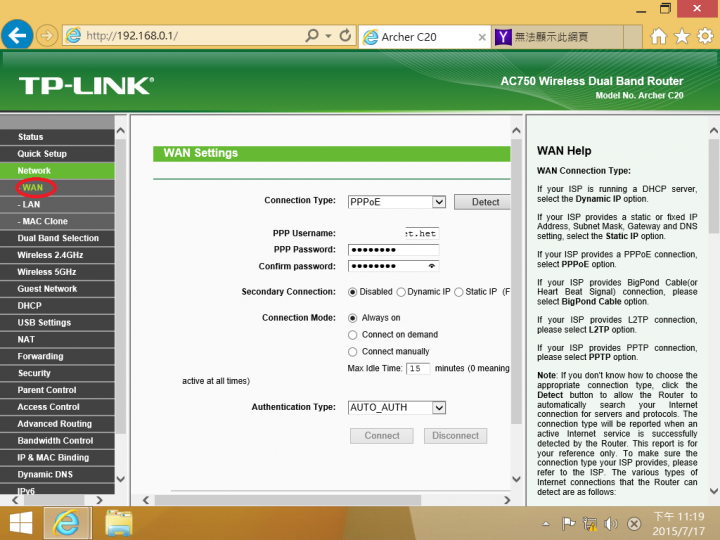The height and width of the screenshot is (540, 720).
Task: Open the browser Home icon
Action: [658, 36]
